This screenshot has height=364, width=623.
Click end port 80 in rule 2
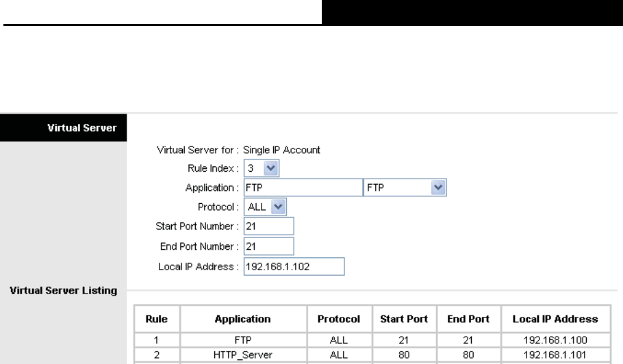click(468, 355)
